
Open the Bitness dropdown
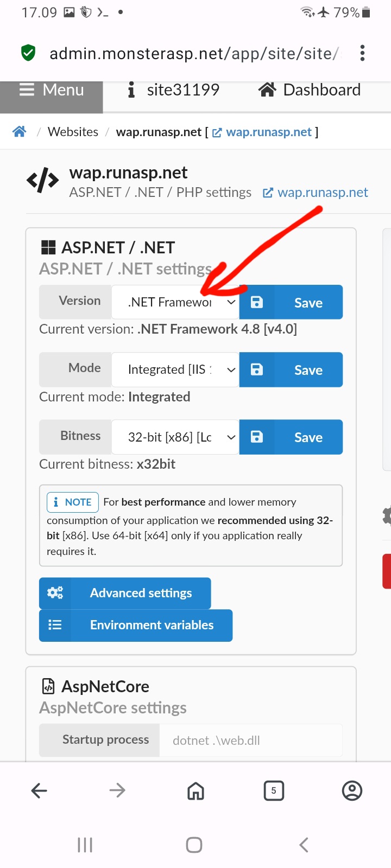click(175, 437)
